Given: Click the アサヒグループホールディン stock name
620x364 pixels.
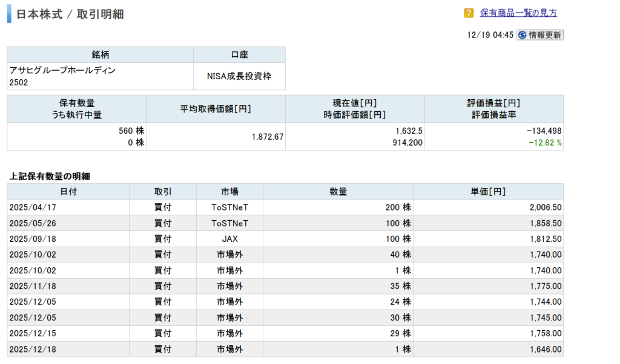Looking at the screenshot, I should click(x=62, y=70).
